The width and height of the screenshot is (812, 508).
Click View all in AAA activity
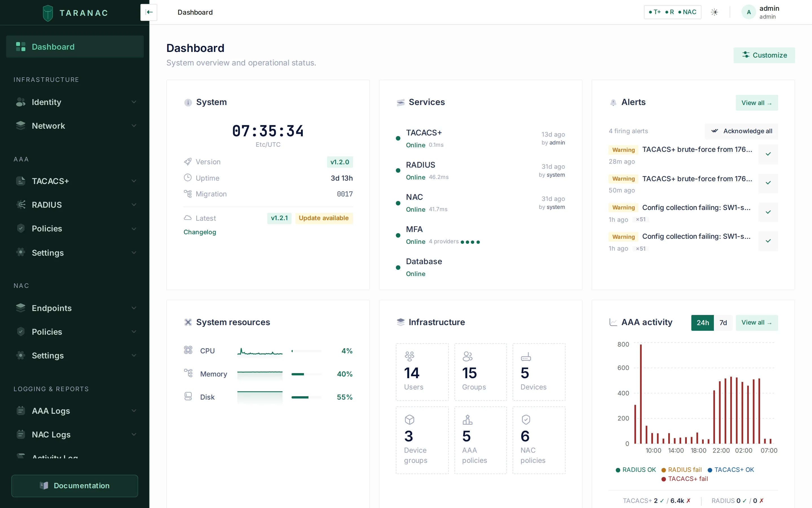[757, 323]
